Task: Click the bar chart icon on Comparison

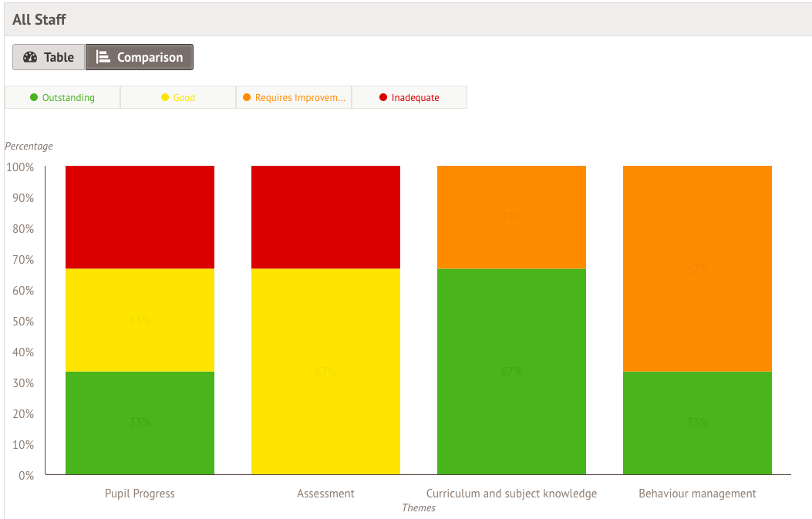Action: pos(103,57)
